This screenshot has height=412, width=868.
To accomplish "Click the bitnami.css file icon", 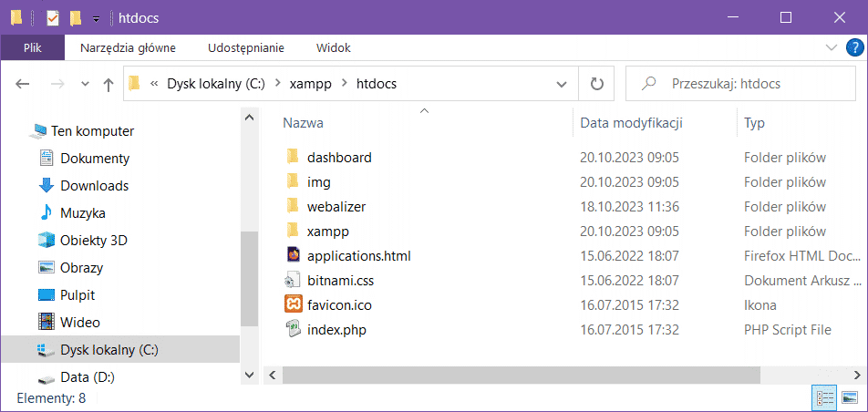I will pos(293,280).
